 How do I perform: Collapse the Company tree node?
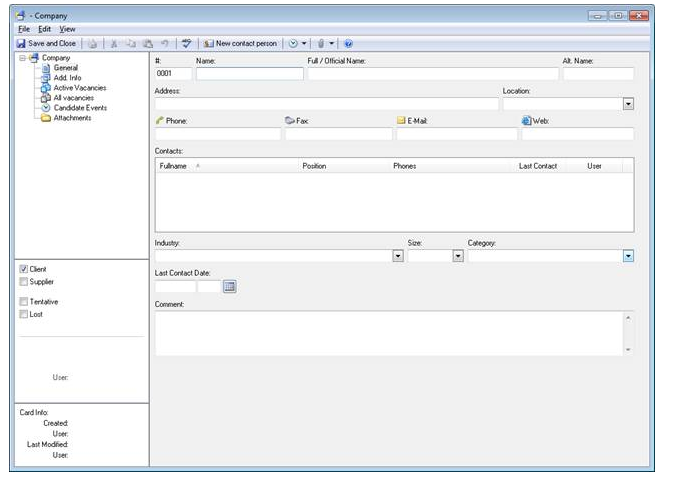[x=22, y=58]
